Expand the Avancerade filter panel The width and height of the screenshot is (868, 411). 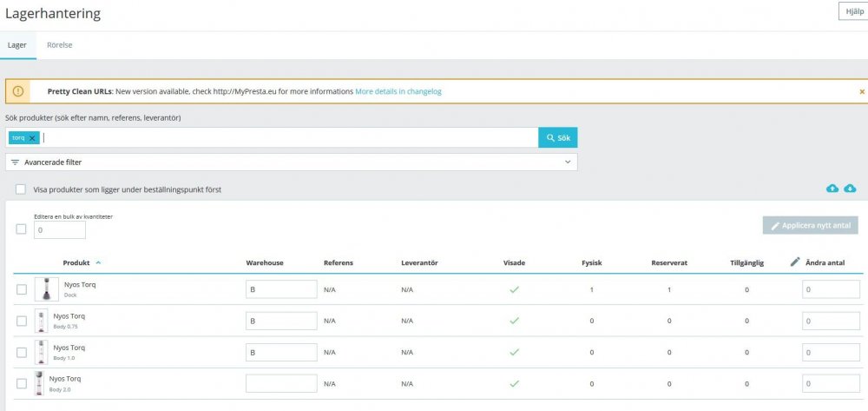coord(291,162)
